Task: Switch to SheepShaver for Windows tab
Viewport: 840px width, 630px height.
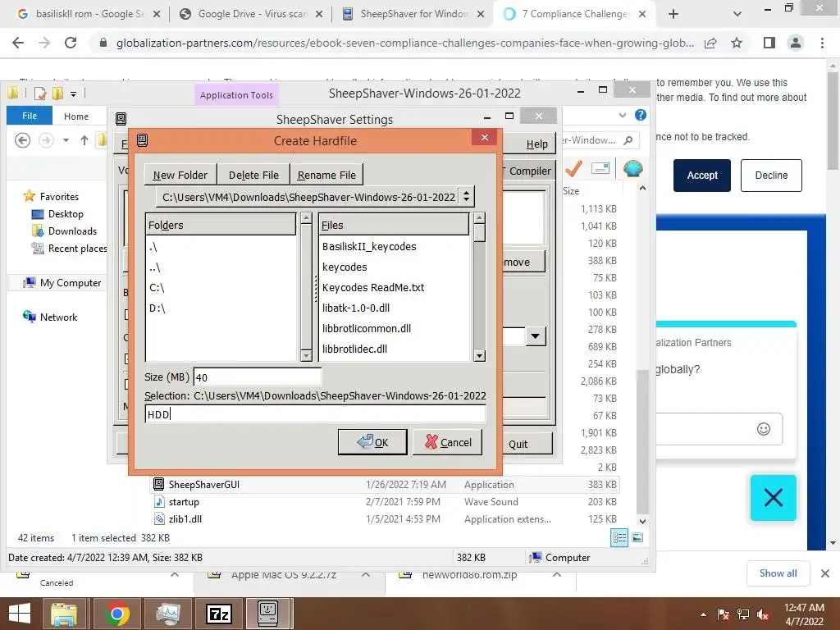Action: [x=413, y=14]
